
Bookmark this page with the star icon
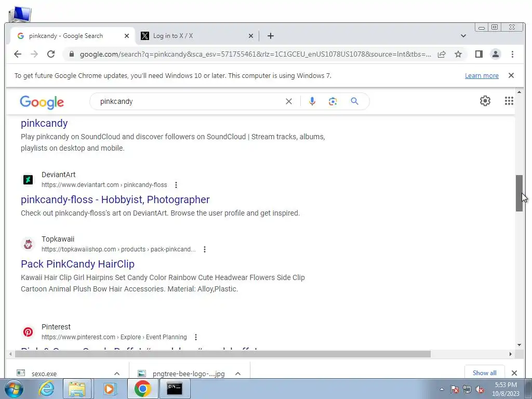click(x=458, y=54)
